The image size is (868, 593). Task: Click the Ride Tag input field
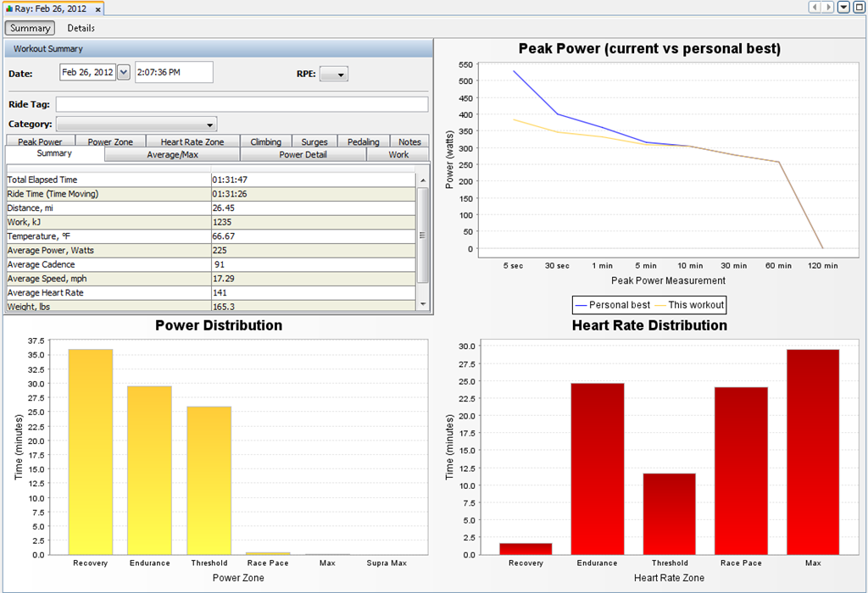[242, 104]
